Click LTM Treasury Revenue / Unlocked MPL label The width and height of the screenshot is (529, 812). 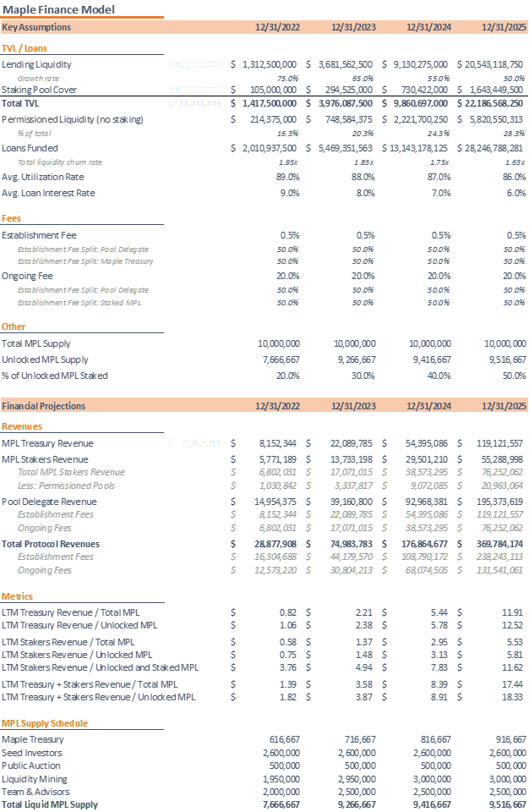point(79,626)
